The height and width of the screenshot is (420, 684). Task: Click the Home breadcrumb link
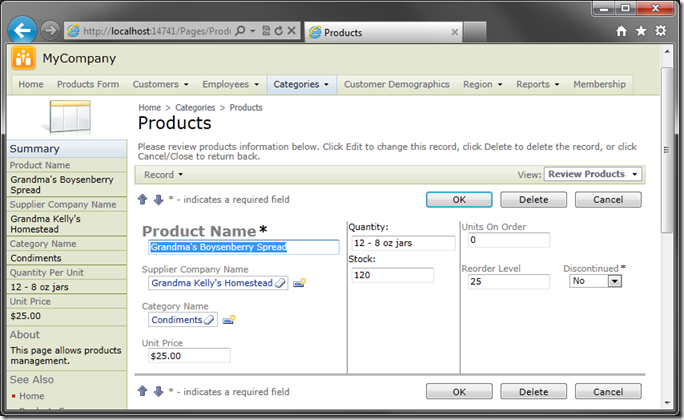[x=150, y=108]
